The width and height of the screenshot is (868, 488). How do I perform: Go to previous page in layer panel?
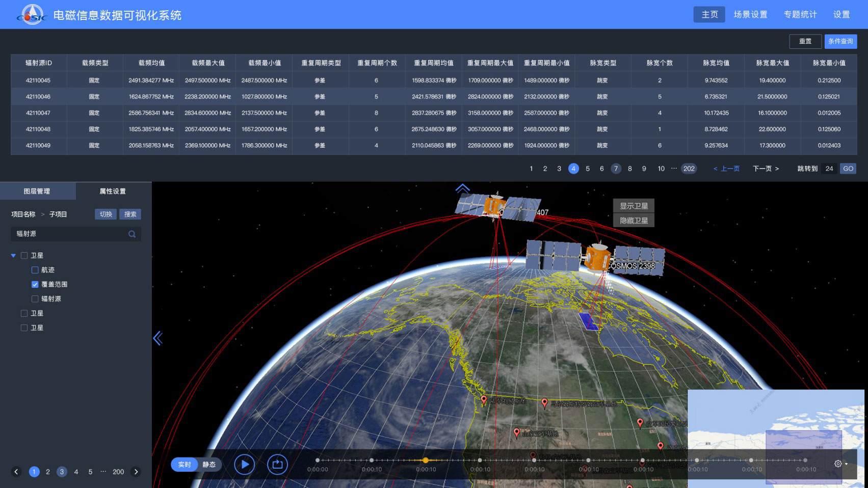16,472
